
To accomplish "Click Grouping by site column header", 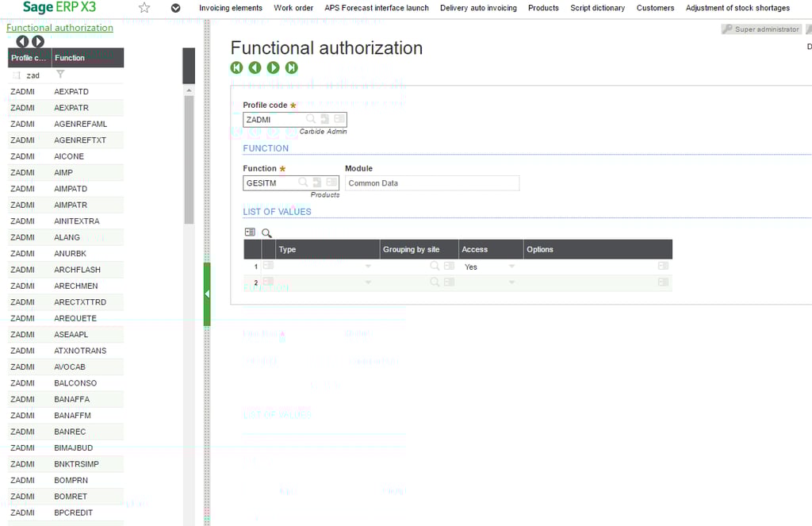I will (x=419, y=249).
